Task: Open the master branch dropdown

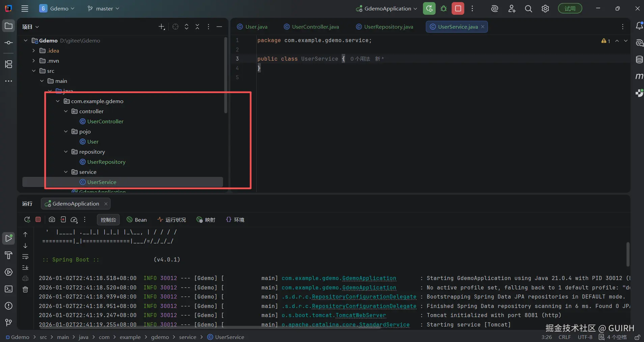Action: coord(104,9)
